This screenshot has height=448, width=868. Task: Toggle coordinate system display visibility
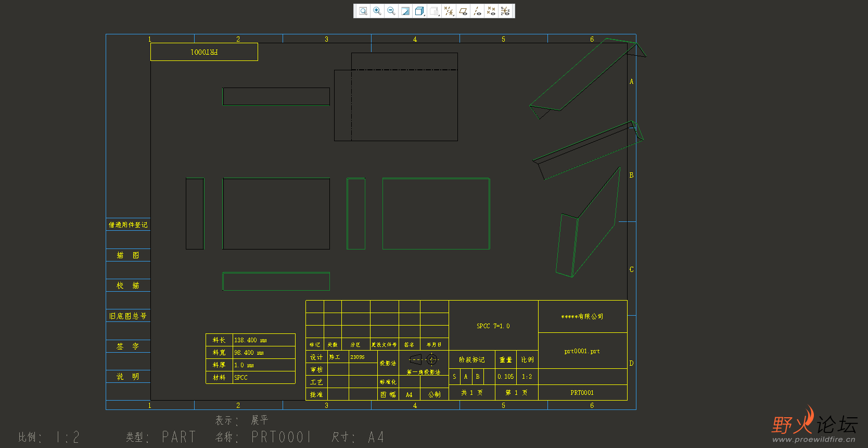tap(505, 11)
